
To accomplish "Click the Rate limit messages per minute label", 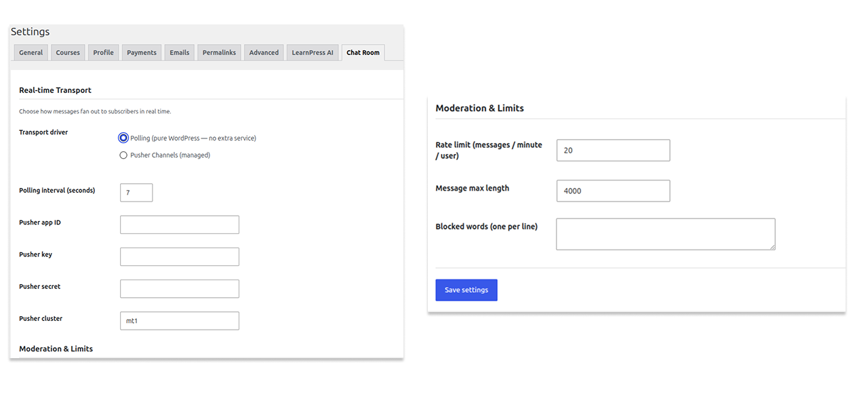I will [489, 151].
